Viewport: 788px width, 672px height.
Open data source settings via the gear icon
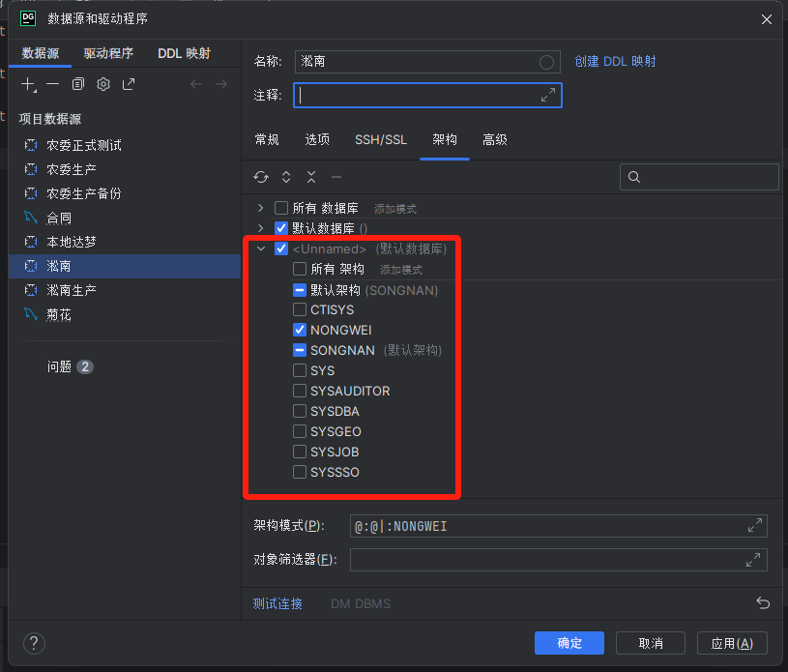pyautogui.click(x=102, y=84)
